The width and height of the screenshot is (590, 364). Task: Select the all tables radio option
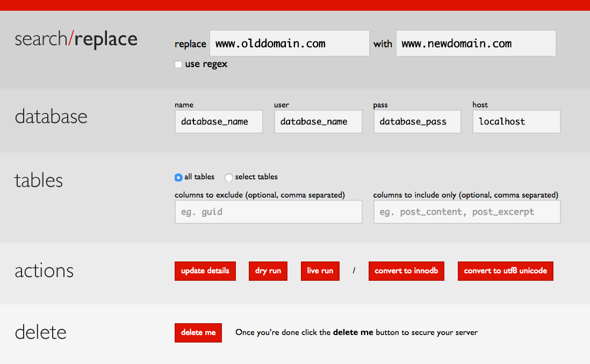click(178, 177)
